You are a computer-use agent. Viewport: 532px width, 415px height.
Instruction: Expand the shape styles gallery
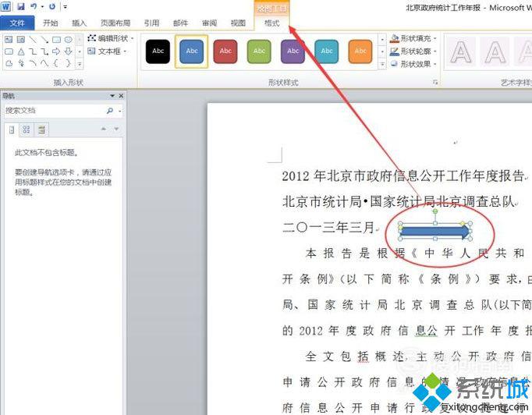pyautogui.click(x=382, y=64)
